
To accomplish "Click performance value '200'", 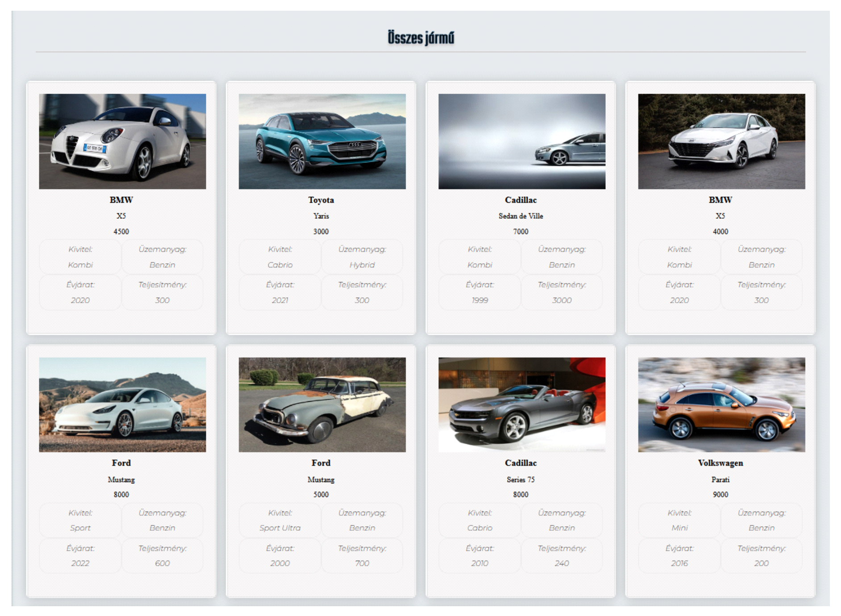I will click(x=762, y=563).
